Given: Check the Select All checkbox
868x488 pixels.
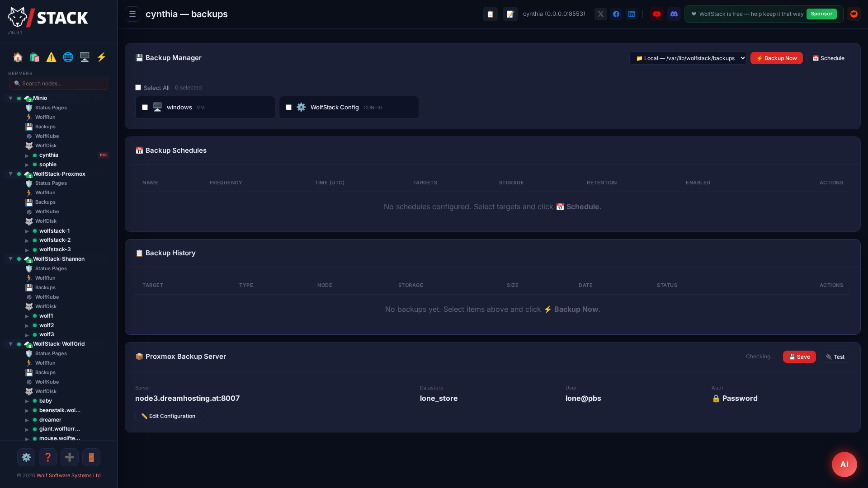Looking at the screenshot, I should [138, 88].
